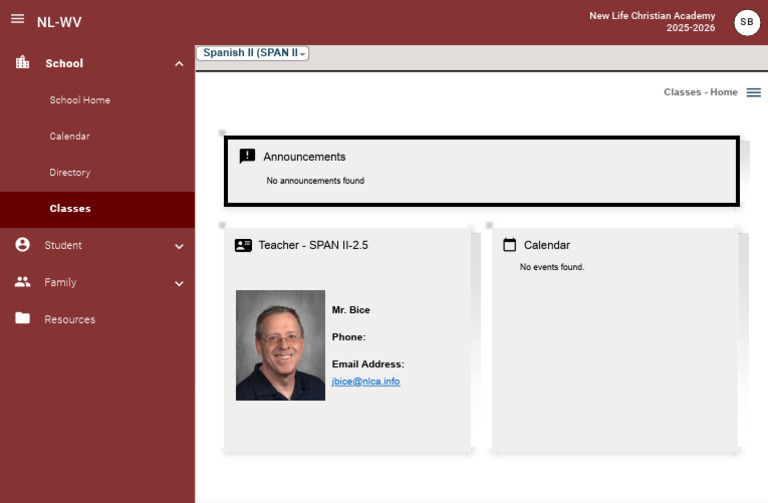Open the hamburger menu beside NL-WV
The width and height of the screenshot is (768, 503).
coord(18,19)
